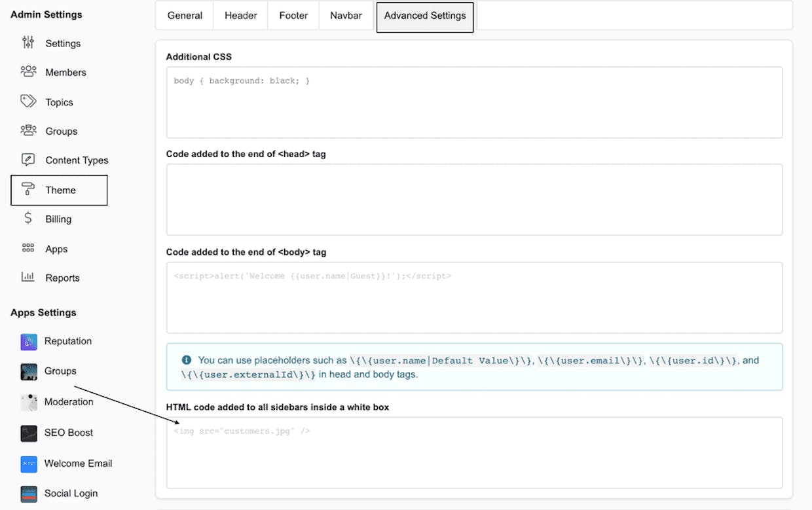
Task: Click the Billing dollar icon
Action: click(x=28, y=219)
